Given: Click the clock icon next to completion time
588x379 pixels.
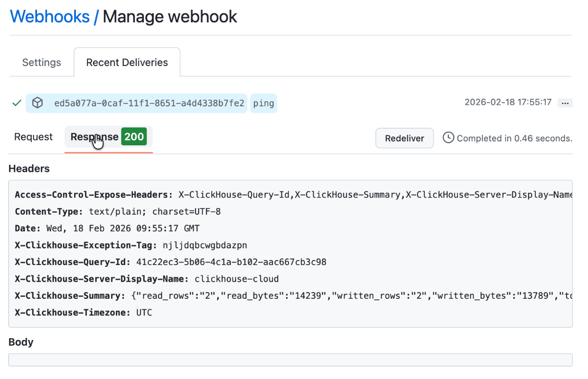Looking at the screenshot, I should (448, 138).
